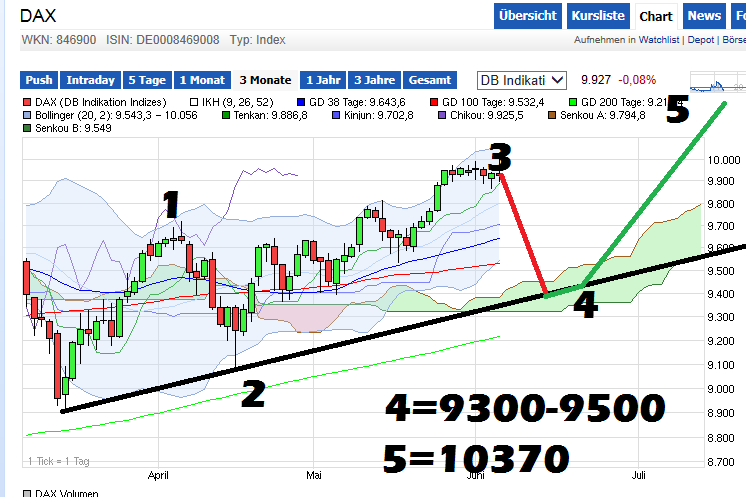
Task: Click the red GD 100 Tage swatch
Action: click(433, 102)
